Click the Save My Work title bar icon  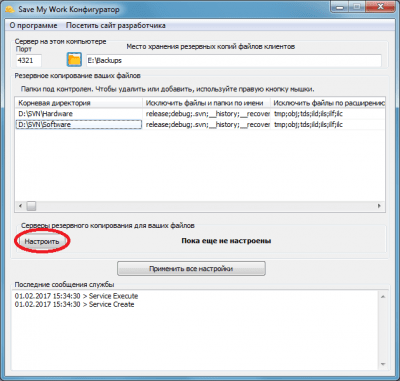(x=10, y=9)
